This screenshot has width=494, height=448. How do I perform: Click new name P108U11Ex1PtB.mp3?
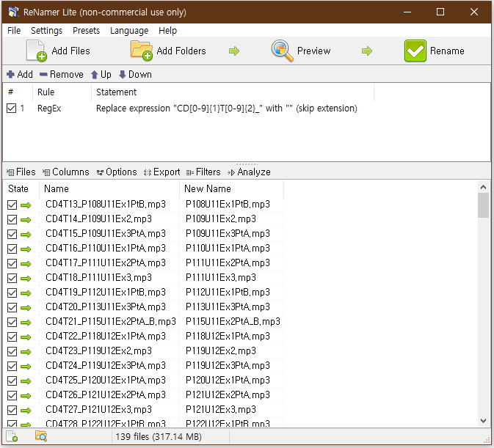point(228,204)
